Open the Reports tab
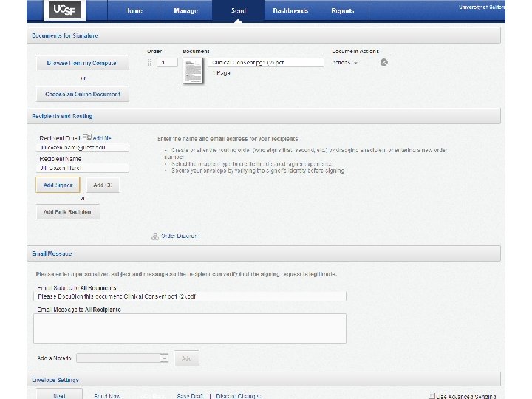 pos(343,10)
